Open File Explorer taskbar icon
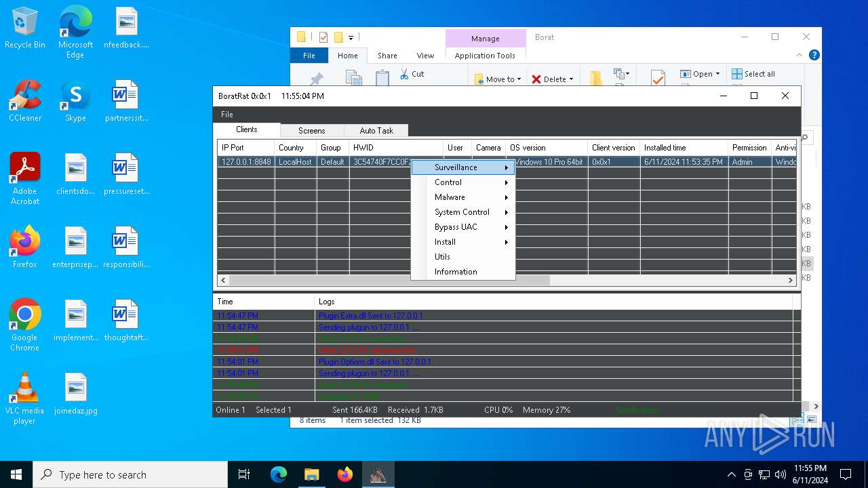This screenshot has width=868, height=488. [x=311, y=474]
